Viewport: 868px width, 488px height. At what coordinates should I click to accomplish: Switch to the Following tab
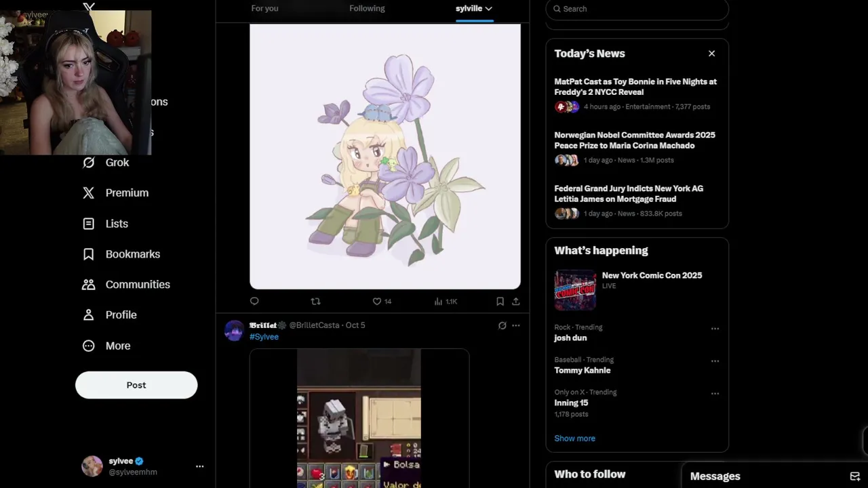tap(367, 8)
